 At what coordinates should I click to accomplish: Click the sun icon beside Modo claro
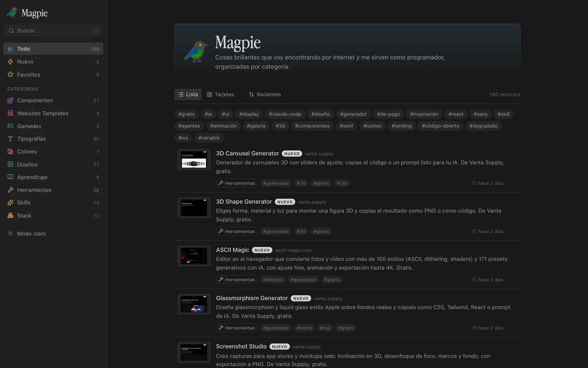pyautogui.click(x=10, y=233)
